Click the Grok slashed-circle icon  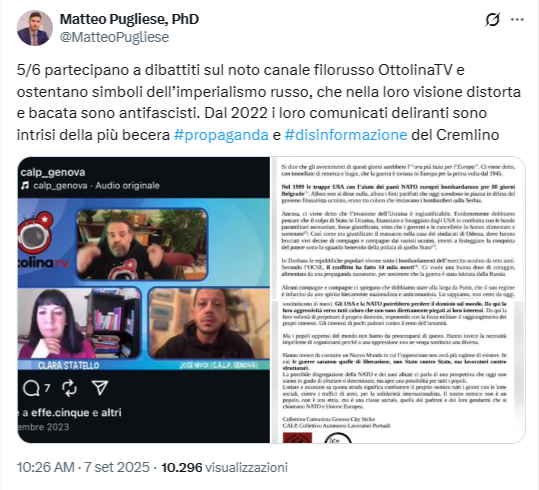(493, 20)
